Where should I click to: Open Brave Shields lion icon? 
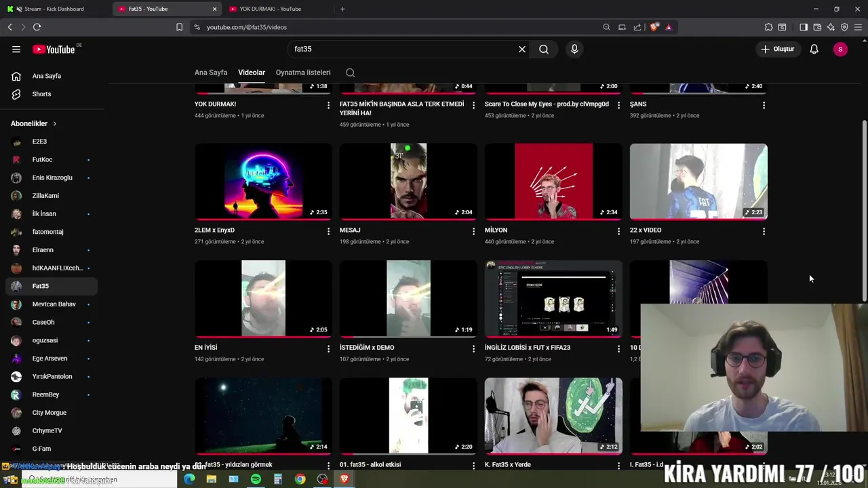coord(654,27)
